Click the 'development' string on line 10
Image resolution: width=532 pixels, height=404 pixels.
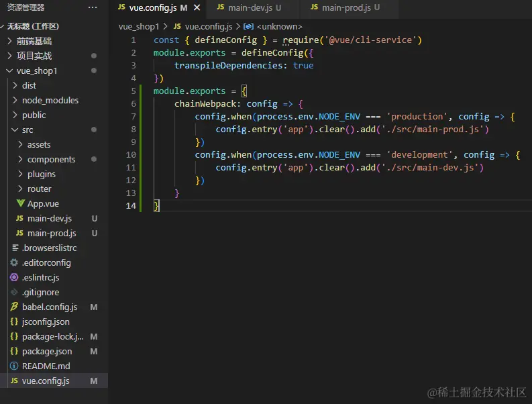(420, 155)
